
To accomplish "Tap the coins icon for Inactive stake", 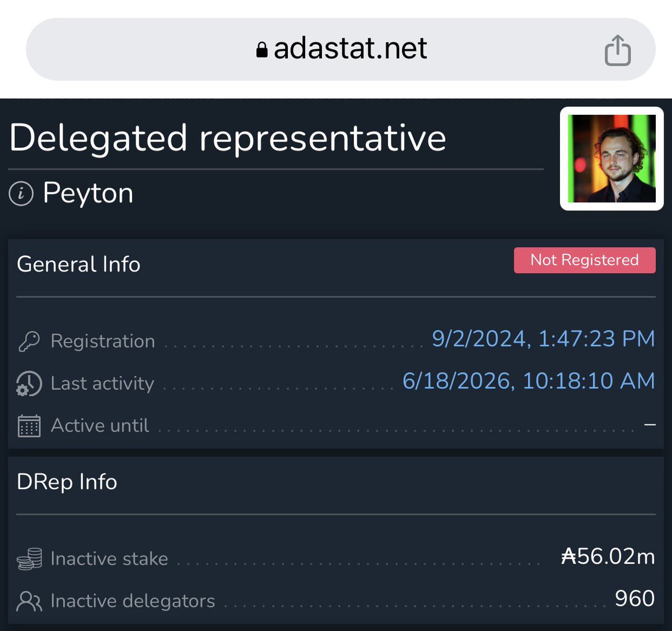I will click(29, 559).
